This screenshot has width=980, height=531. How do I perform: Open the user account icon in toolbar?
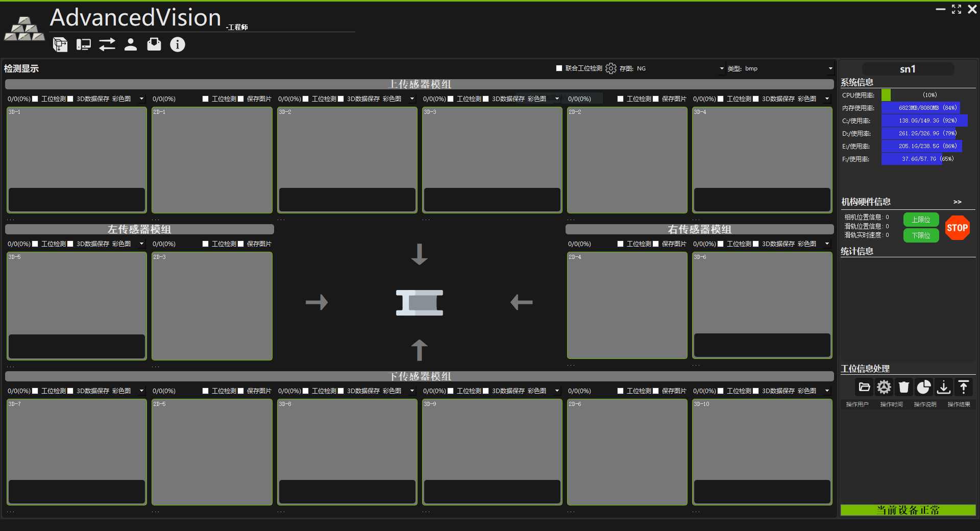coord(131,45)
